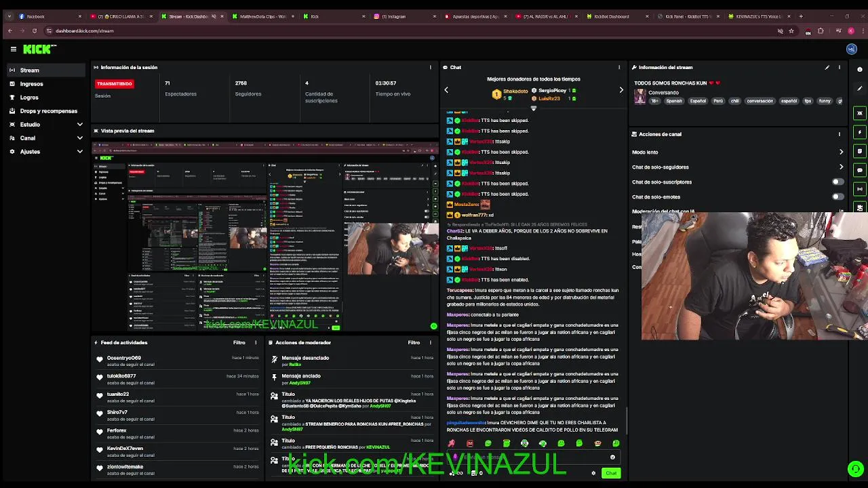Click the Shiro7v7 follower entry
The width and height of the screenshot is (868, 488).
coord(176,415)
